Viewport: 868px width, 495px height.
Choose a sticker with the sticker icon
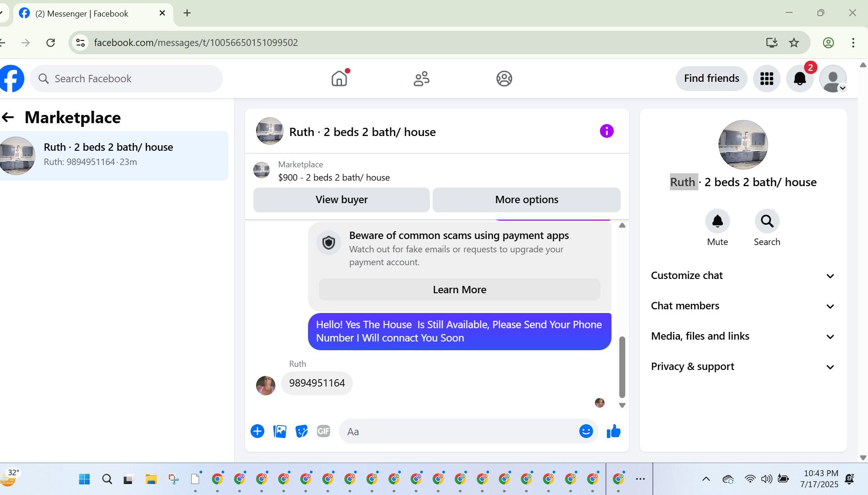click(302, 431)
